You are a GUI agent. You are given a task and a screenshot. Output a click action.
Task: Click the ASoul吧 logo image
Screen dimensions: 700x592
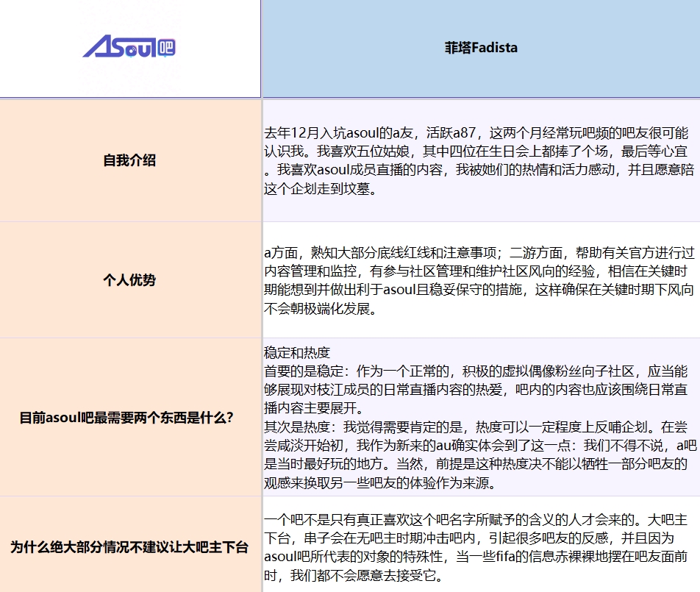click(x=129, y=47)
